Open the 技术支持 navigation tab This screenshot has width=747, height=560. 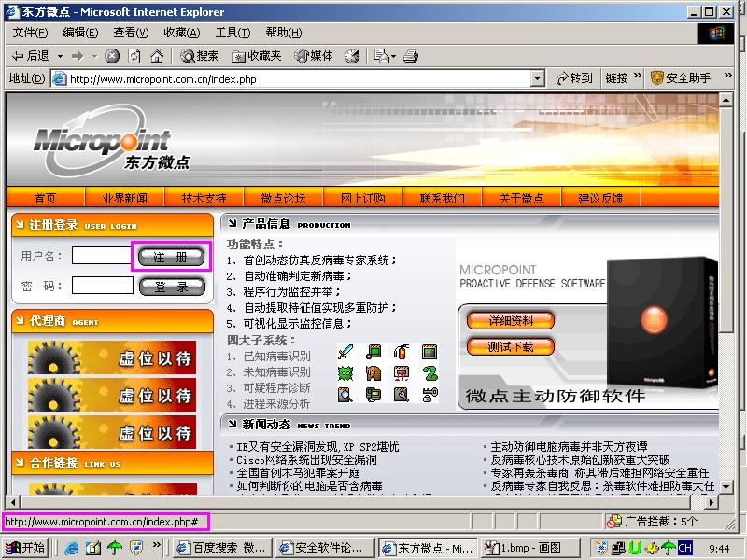click(204, 198)
